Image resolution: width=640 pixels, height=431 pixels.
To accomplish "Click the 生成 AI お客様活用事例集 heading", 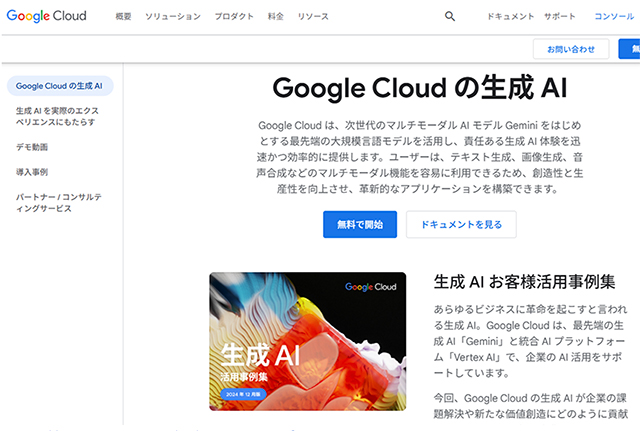I will pos(524,282).
